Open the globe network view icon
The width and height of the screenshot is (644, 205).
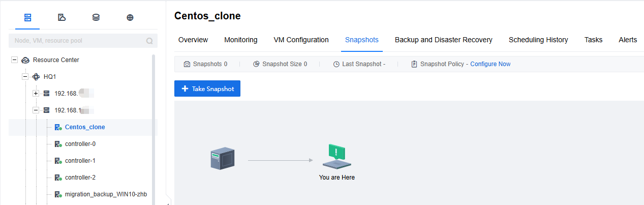pos(130,18)
